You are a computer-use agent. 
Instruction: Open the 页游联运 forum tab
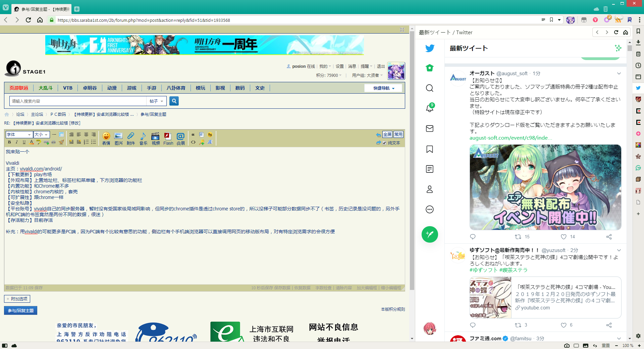[x=19, y=88]
